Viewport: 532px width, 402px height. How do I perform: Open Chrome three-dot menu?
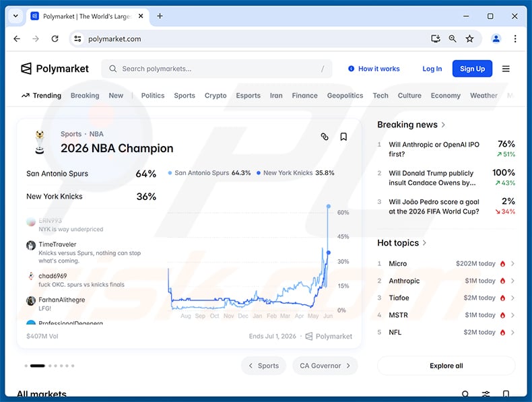515,38
